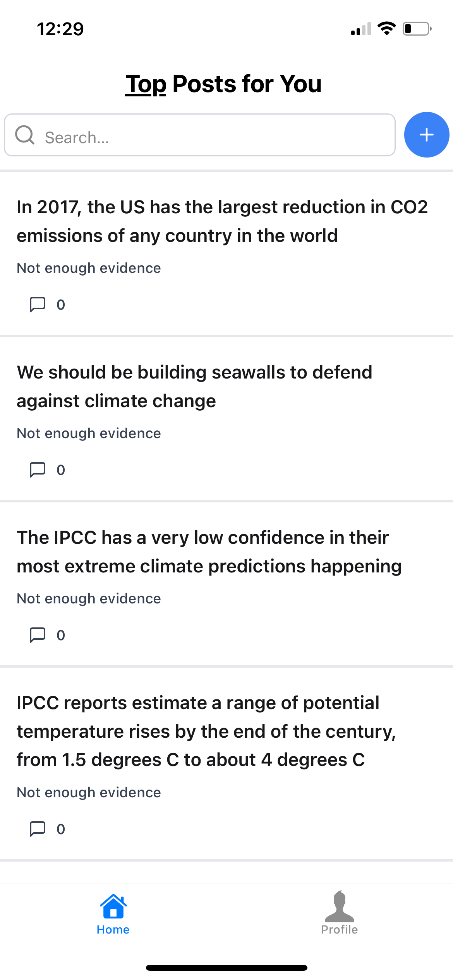Tap the Top Posts for You heading
This screenshot has width=453, height=980.
223,84
